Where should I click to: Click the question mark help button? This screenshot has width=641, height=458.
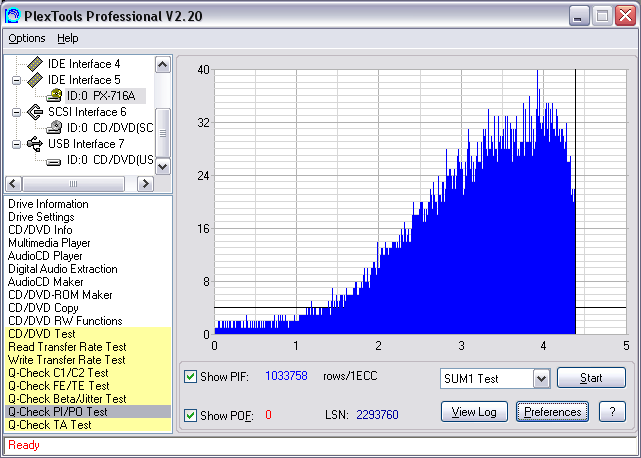pyautogui.click(x=612, y=412)
